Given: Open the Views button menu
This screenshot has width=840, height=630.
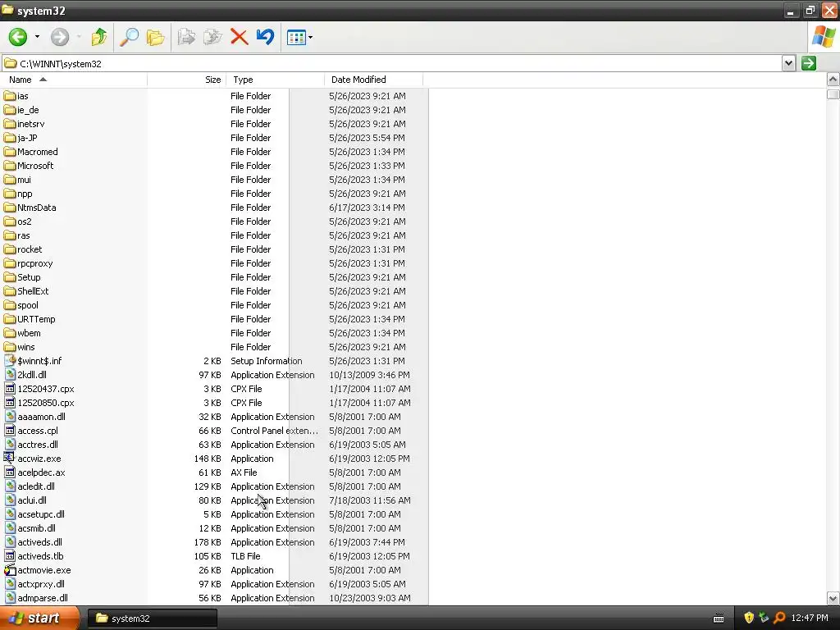Looking at the screenshot, I should tap(299, 37).
